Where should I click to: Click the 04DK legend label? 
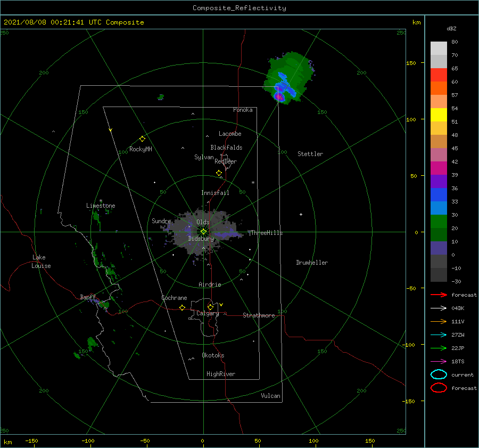pyautogui.click(x=458, y=308)
